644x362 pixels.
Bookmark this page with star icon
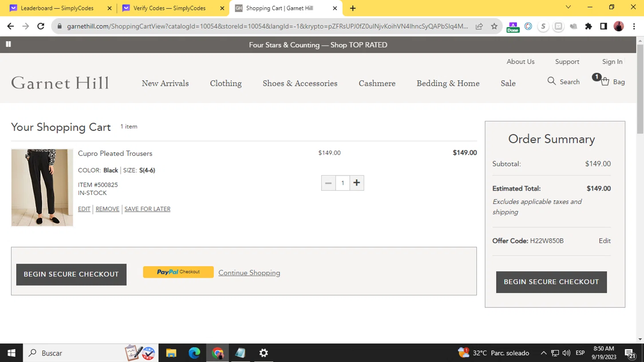point(494,26)
